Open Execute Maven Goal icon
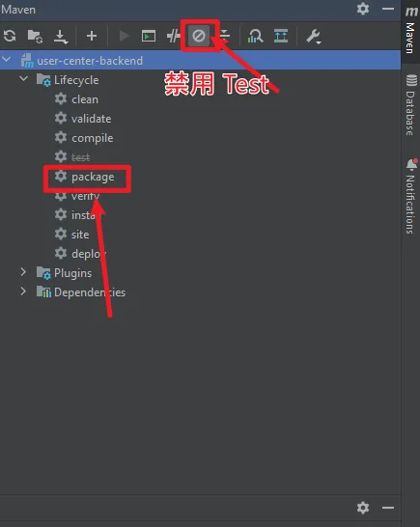This screenshot has width=420, height=527. click(x=149, y=36)
